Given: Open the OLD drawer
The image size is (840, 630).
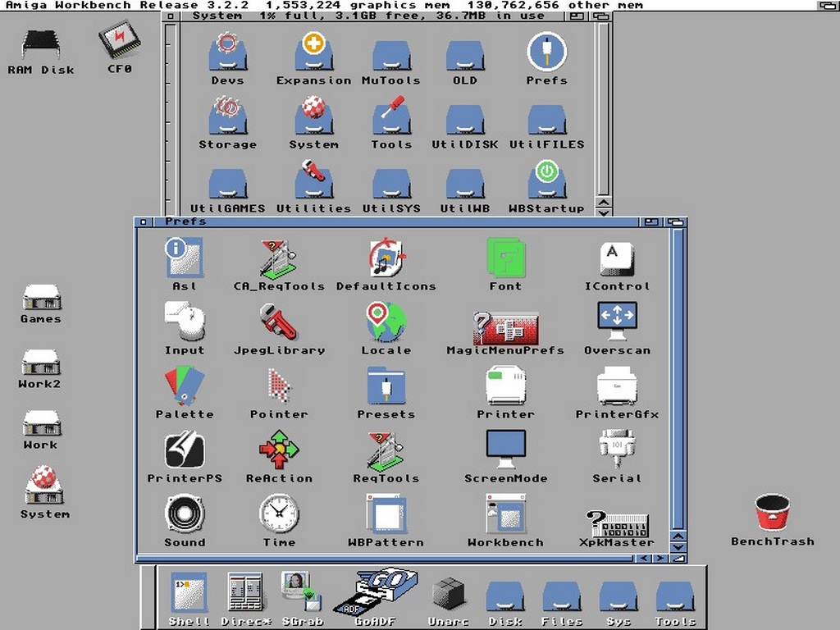Looking at the screenshot, I should (465, 56).
